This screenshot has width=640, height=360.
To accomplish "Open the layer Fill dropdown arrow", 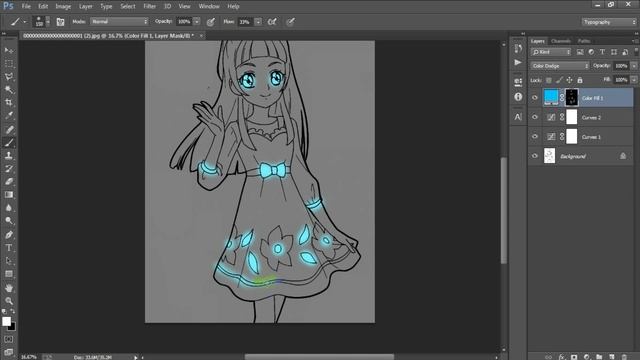I will (634, 80).
